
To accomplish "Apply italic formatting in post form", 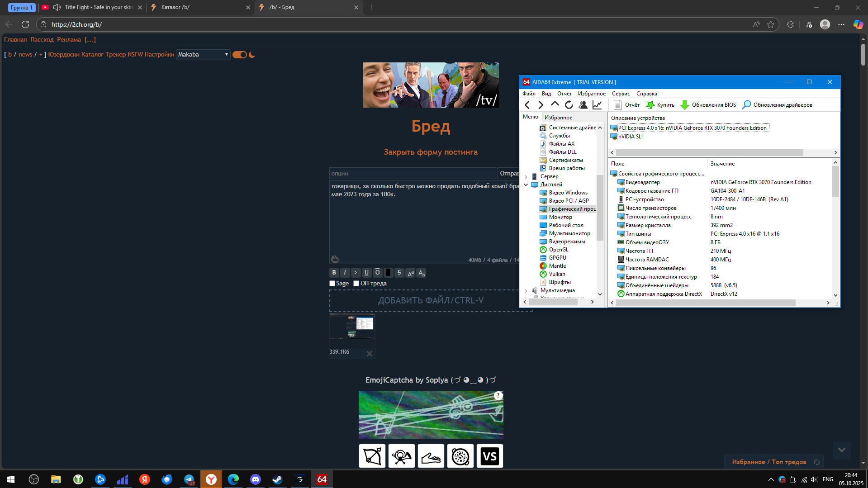I will coord(345,273).
